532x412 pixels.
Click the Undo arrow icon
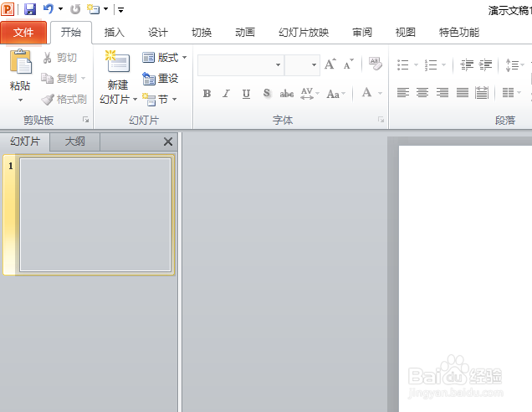pyautogui.click(x=49, y=9)
